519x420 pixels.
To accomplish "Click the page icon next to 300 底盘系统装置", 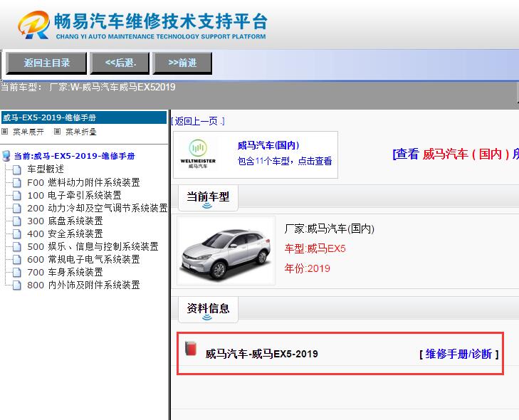I will click(x=17, y=221).
